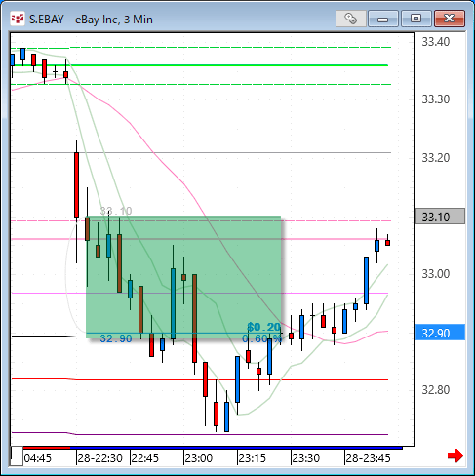Click the 23:15 time axis label
The height and width of the screenshot is (476, 475).
click(253, 458)
